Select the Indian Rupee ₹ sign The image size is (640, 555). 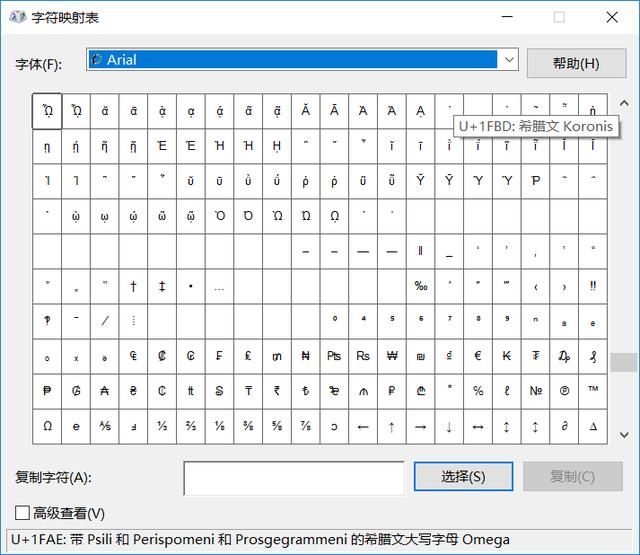click(x=277, y=391)
